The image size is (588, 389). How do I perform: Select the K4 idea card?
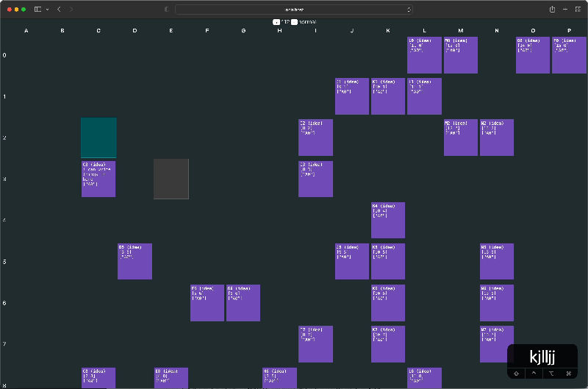(x=388, y=220)
